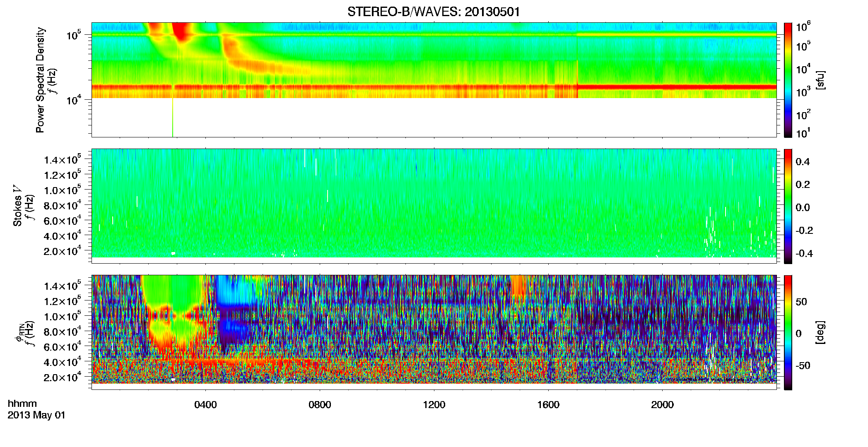Click the green vertical spike below the top spectrogram
This screenshot has height=447, width=868.
tap(172, 118)
